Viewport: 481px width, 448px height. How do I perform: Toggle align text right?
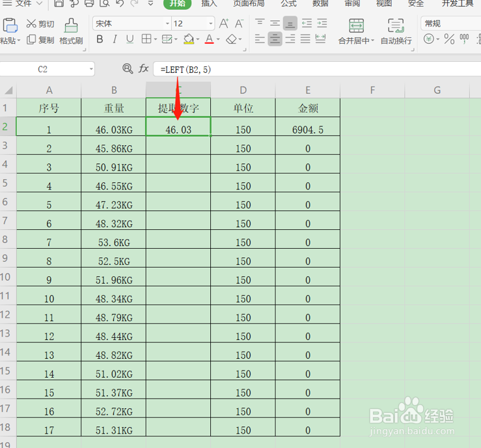(290, 38)
